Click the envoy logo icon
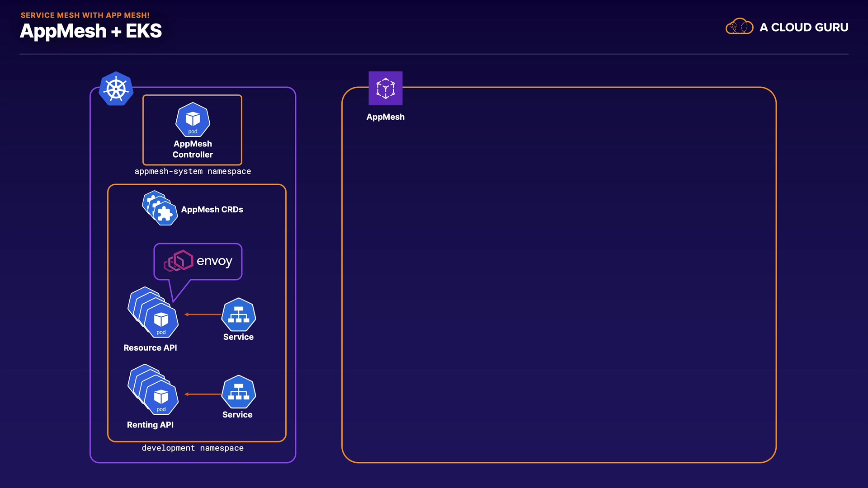 tap(178, 261)
